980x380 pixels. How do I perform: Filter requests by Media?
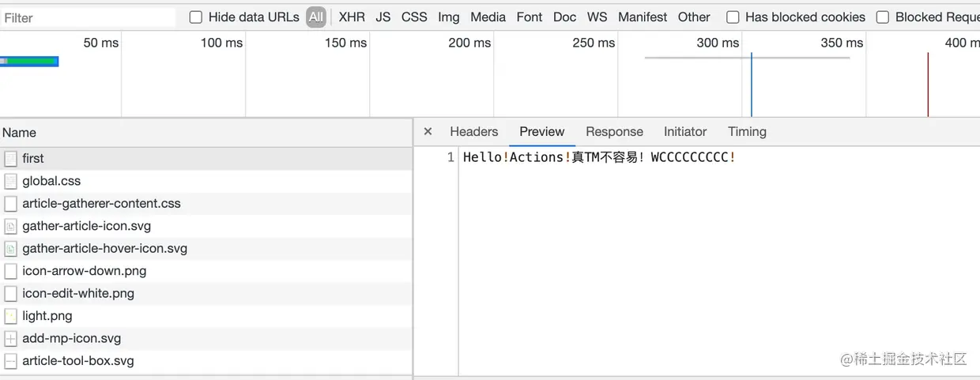coord(488,17)
